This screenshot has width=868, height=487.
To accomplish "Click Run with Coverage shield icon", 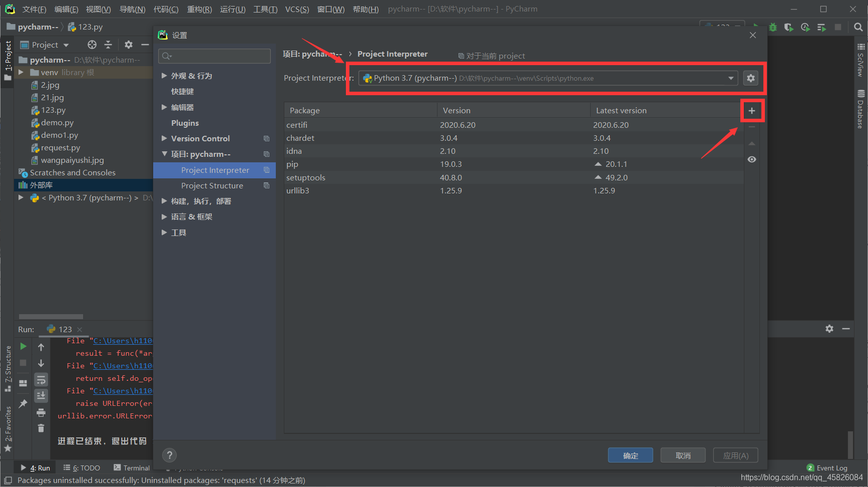I will click(789, 27).
